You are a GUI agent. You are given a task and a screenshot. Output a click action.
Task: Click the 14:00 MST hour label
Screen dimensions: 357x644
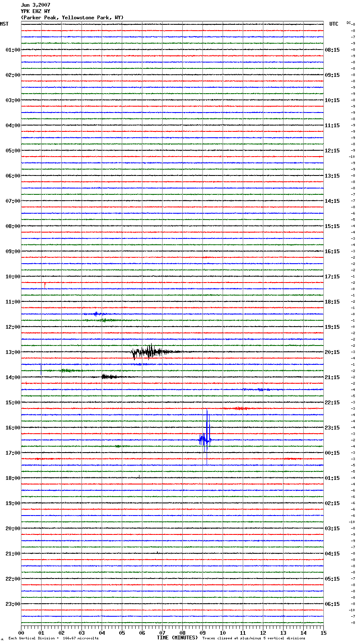13,377
